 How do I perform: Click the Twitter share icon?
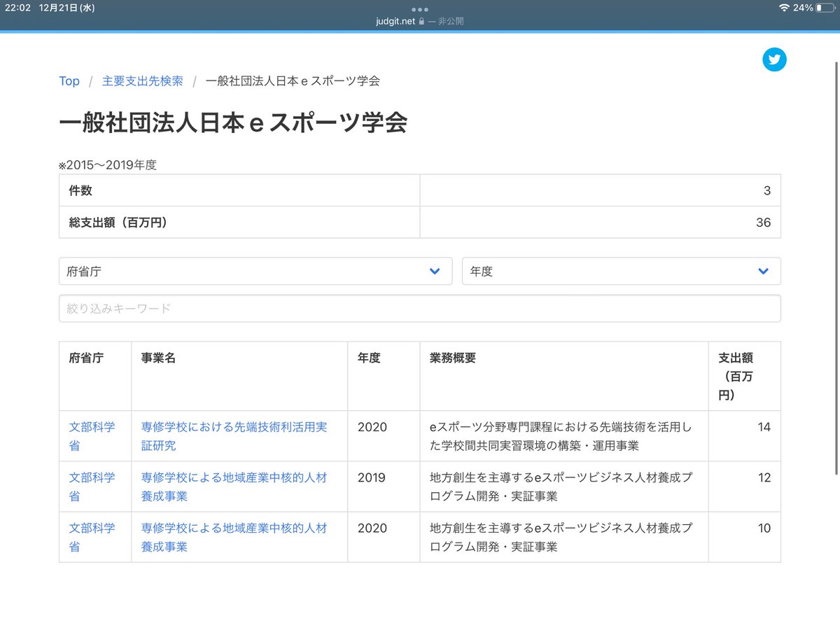(774, 60)
